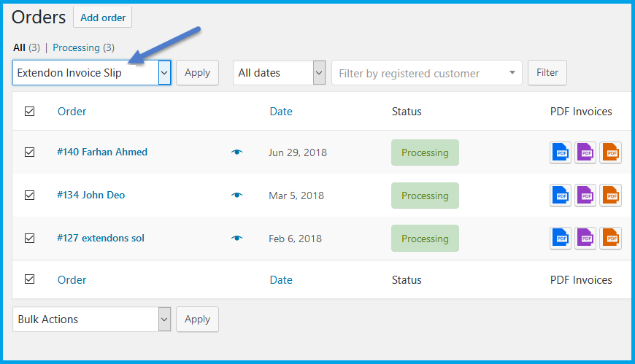The width and height of the screenshot is (635, 364).
Task: Uncheck the select-all checkbox in table header
Action: click(x=30, y=112)
